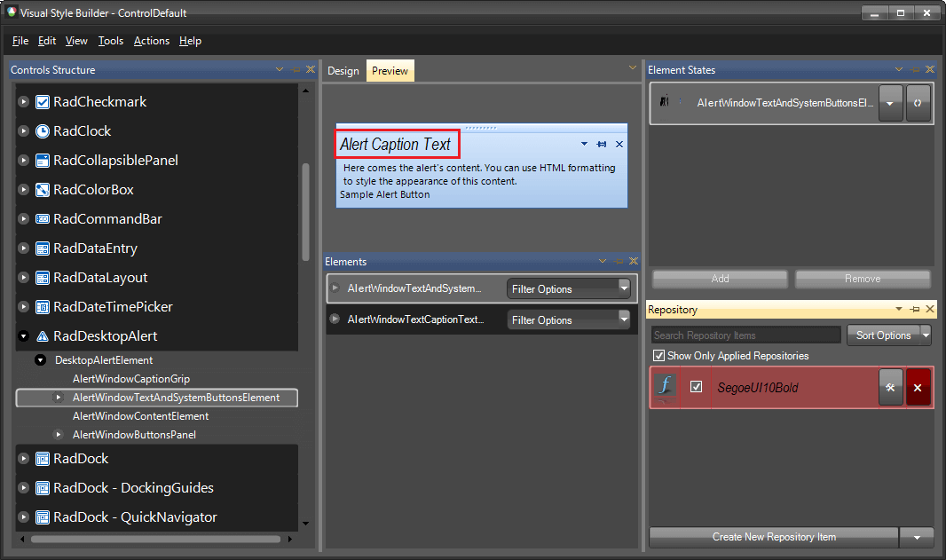
Task: Click the warning icon next to RadDesktopAlert
Action: point(43,336)
